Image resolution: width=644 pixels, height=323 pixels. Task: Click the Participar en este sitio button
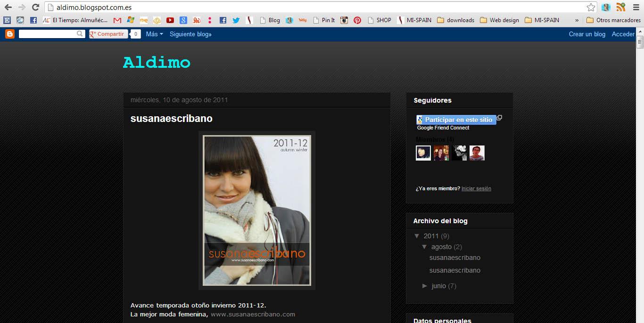[x=455, y=120]
